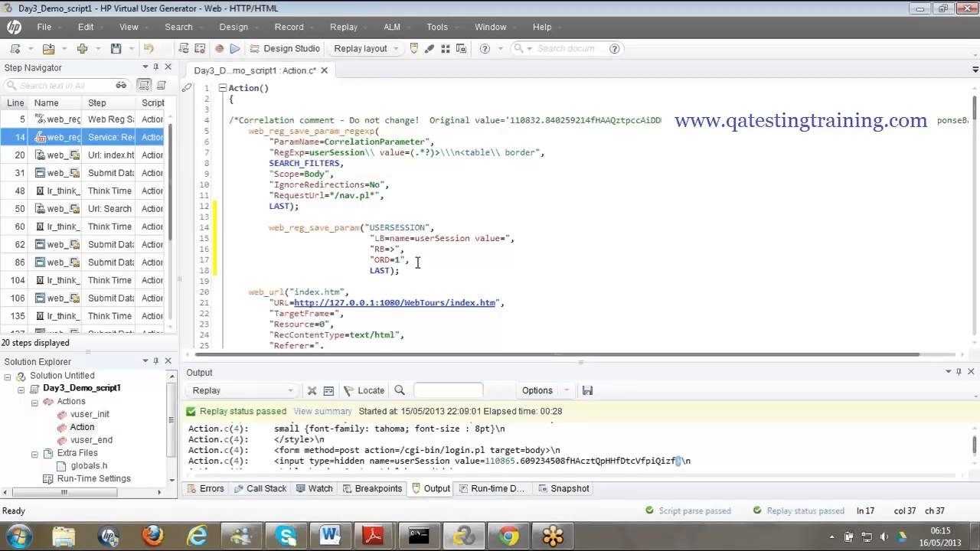Viewport: 980px width, 551px height.
Task: Switch to the Watch tab
Action: [313, 488]
